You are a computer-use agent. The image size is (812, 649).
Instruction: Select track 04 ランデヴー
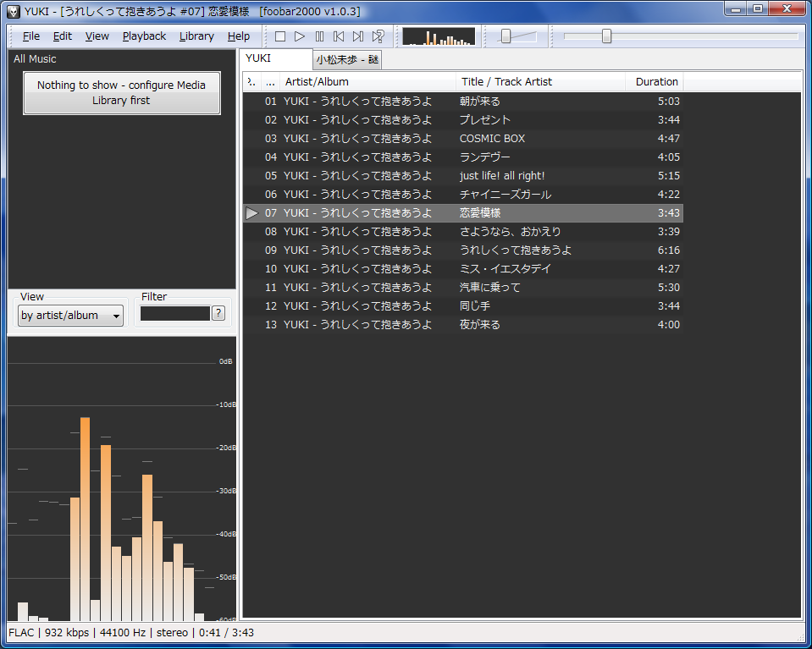tap(463, 157)
